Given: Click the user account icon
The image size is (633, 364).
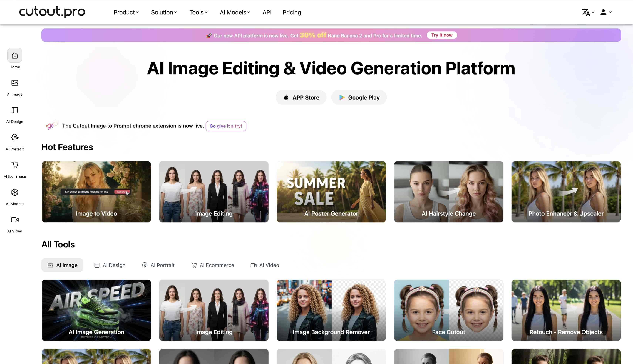Looking at the screenshot, I should (603, 12).
